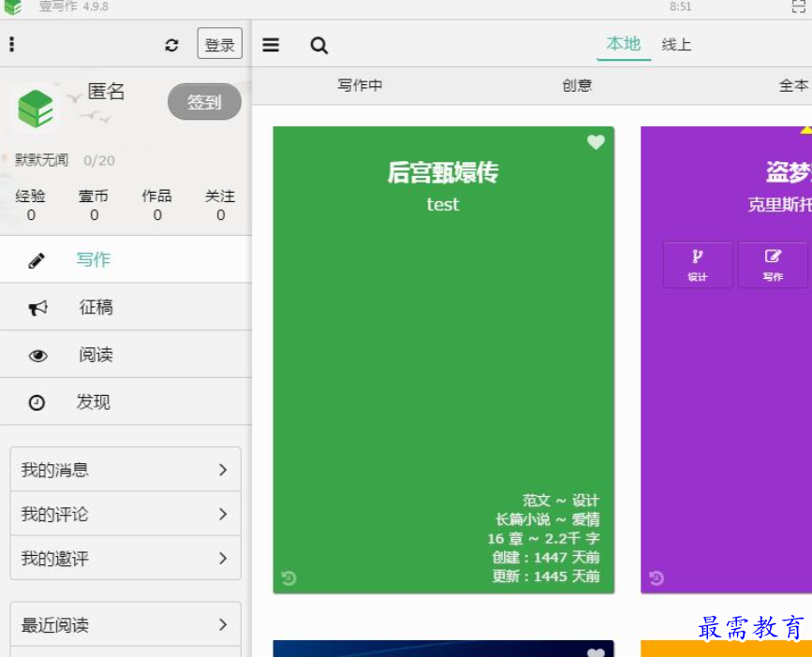
Task: Click the refresh sync icon
Action: tap(171, 45)
